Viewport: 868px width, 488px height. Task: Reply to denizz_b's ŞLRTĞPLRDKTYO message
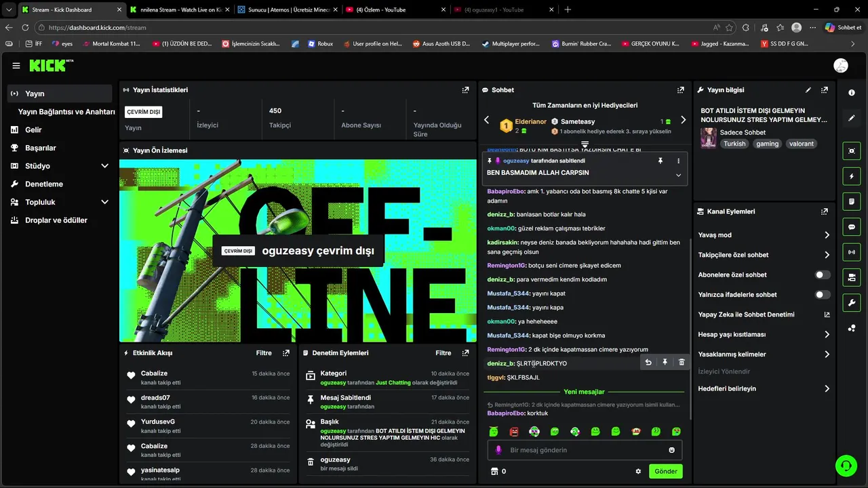[648, 363]
